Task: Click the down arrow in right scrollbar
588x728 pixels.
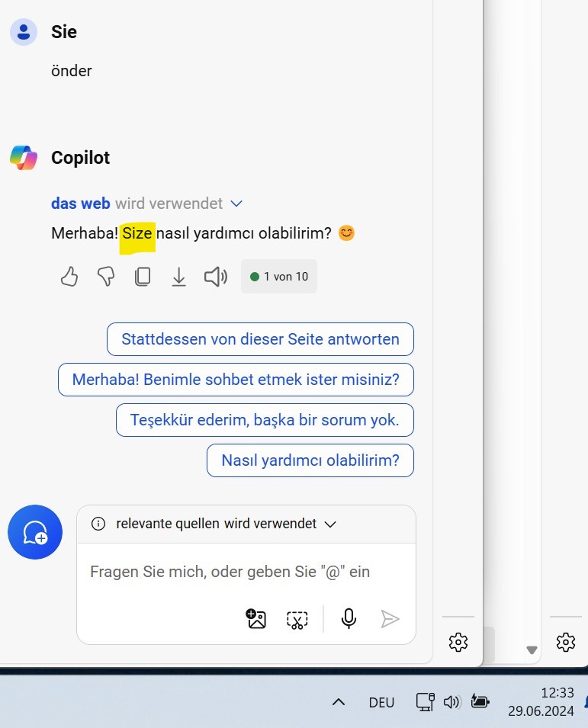Action: [532, 650]
